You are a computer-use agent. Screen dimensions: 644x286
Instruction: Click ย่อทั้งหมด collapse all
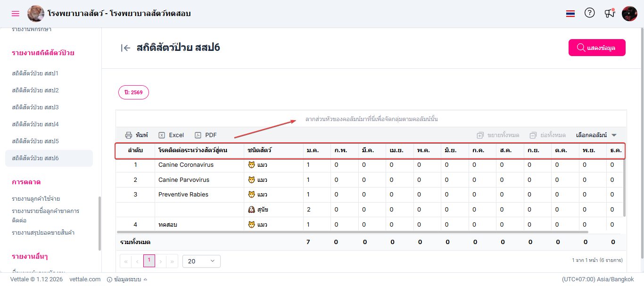(547, 135)
